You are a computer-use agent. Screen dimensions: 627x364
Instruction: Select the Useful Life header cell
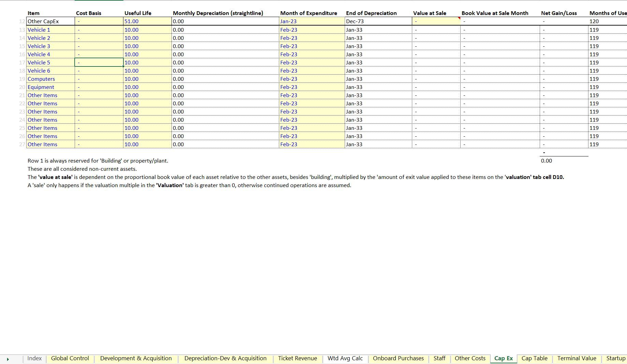(x=138, y=13)
